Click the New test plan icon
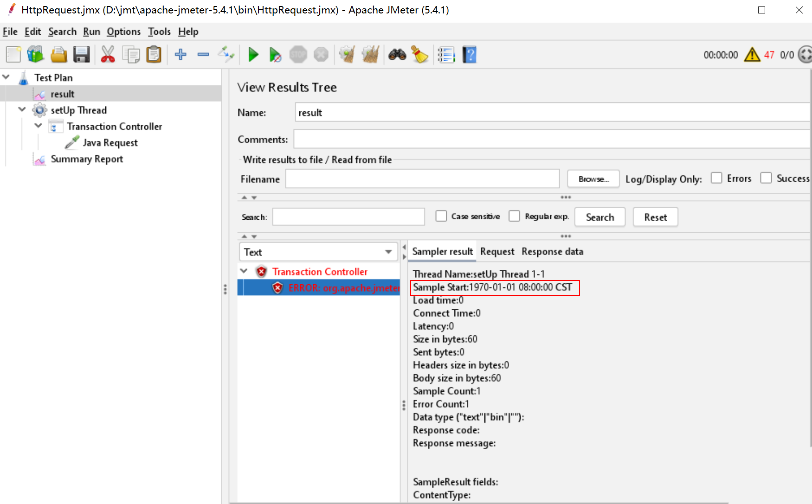Viewport: 812px width, 504px height. click(x=13, y=55)
